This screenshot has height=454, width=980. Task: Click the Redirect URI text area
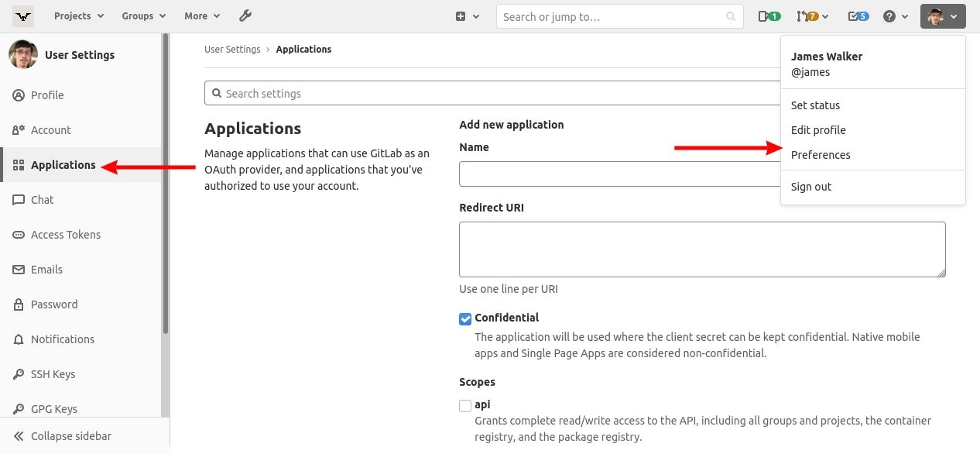click(x=702, y=249)
